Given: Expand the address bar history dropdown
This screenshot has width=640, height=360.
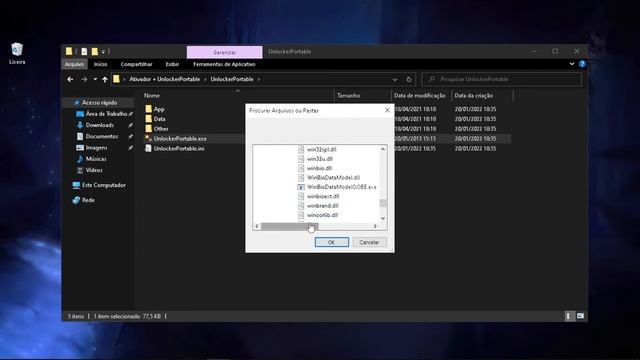Looking at the screenshot, I should coord(395,79).
